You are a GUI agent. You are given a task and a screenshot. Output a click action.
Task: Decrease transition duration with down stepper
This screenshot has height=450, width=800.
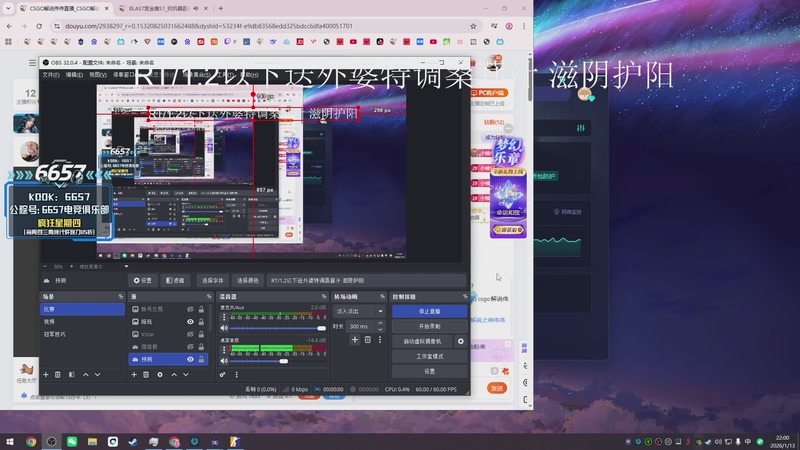pos(380,329)
